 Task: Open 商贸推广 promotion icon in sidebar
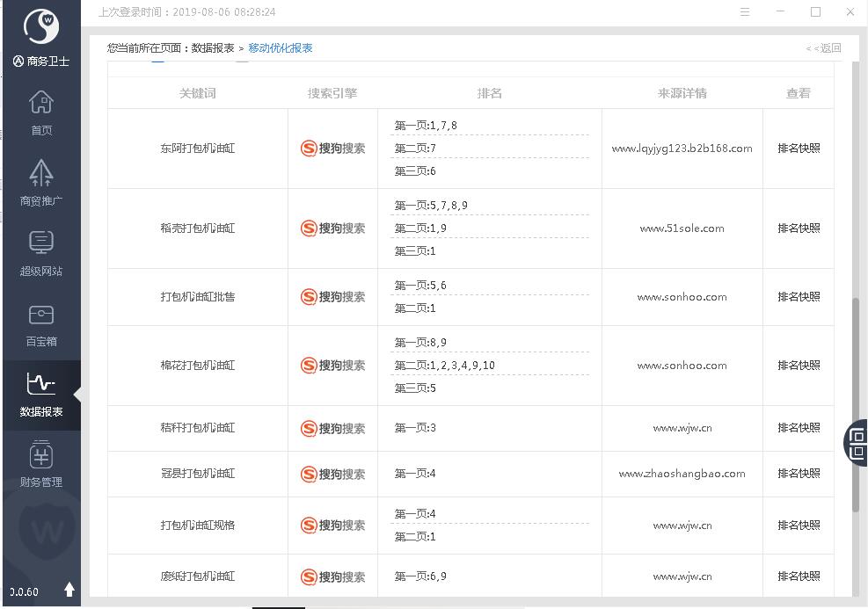(x=41, y=174)
